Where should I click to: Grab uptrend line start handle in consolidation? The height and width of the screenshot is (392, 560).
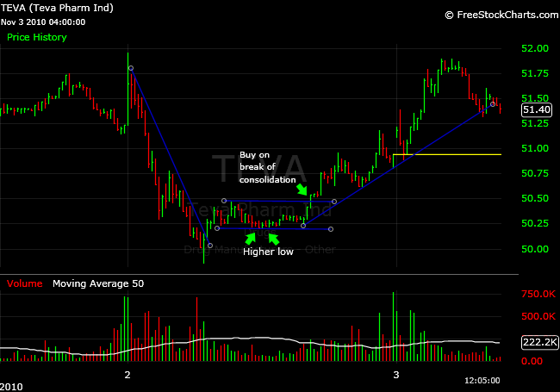[303, 226]
